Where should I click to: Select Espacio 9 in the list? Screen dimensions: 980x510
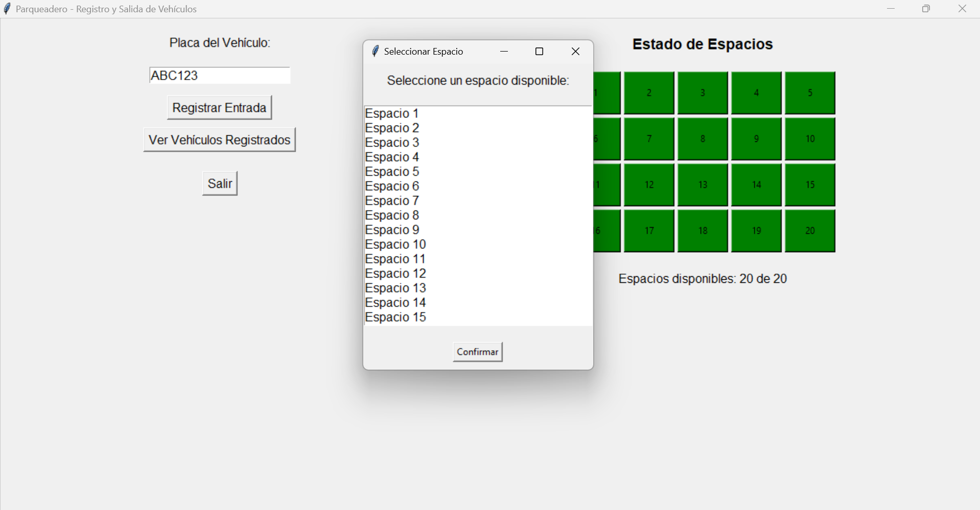[478, 230]
